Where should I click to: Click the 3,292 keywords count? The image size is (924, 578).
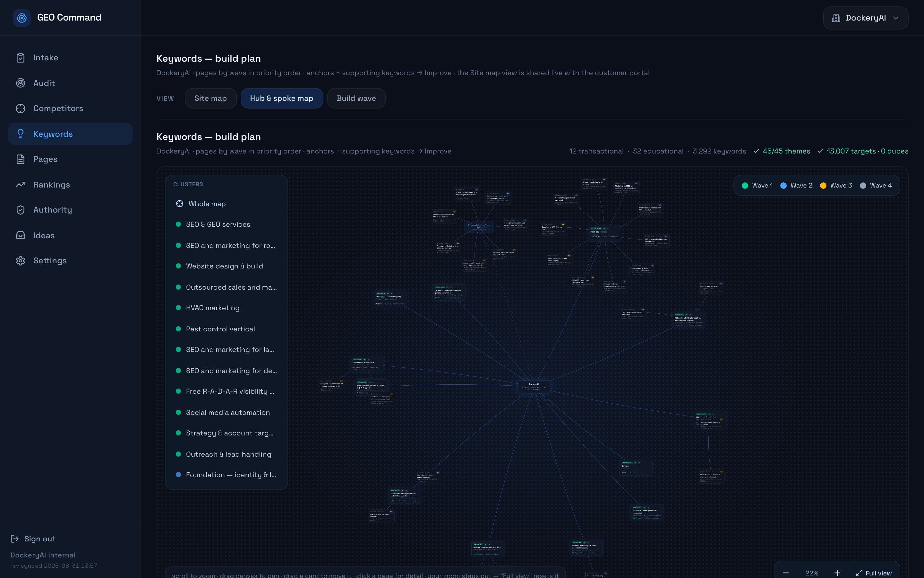pos(719,151)
